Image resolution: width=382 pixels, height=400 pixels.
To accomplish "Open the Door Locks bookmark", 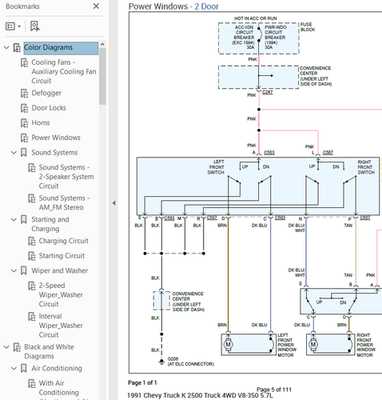I will click(x=49, y=108).
